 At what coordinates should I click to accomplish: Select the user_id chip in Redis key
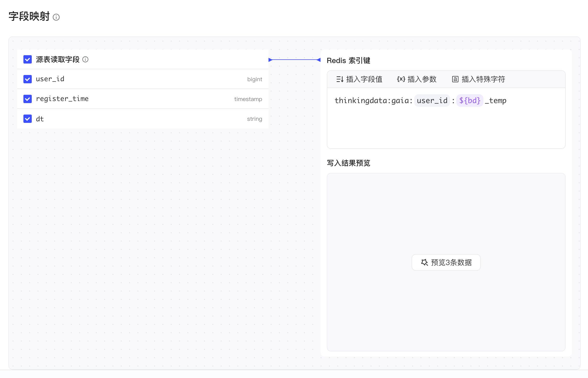(x=432, y=100)
